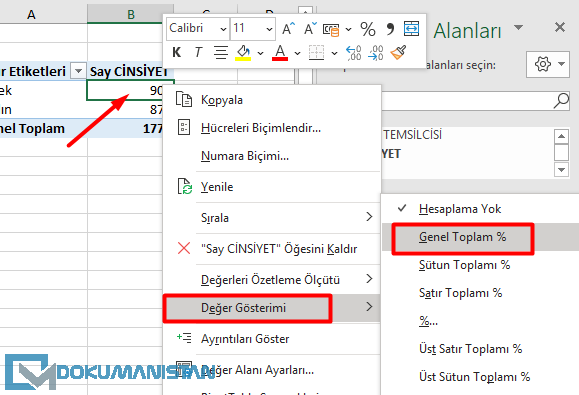
Task: Apply red font color
Action: point(280,52)
